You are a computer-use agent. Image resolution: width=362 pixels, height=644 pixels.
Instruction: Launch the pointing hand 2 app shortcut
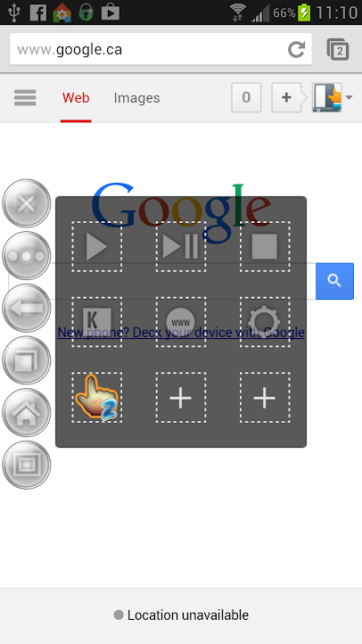coord(97,398)
